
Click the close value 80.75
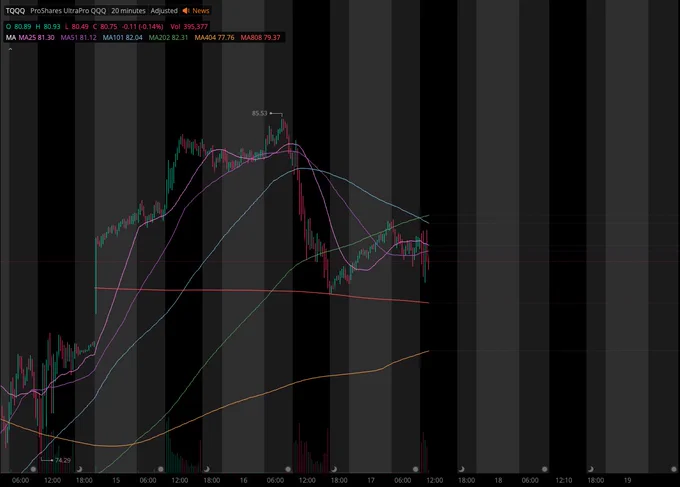click(108, 26)
